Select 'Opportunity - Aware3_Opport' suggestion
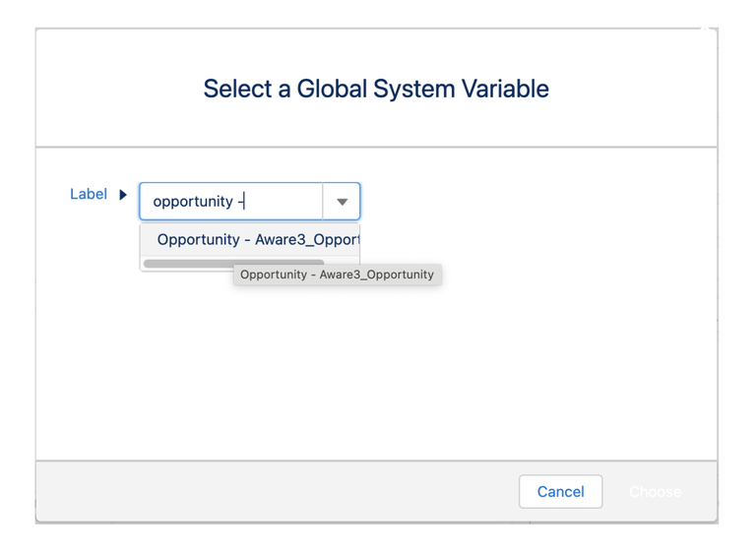 (250, 239)
